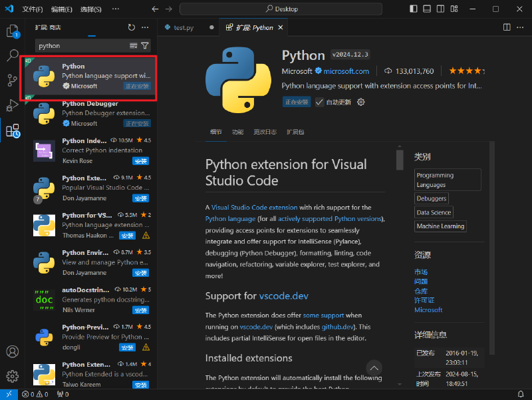Select the 扩展包 extension pack tab
The width and height of the screenshot is (532, 400).
click(295, 132)
